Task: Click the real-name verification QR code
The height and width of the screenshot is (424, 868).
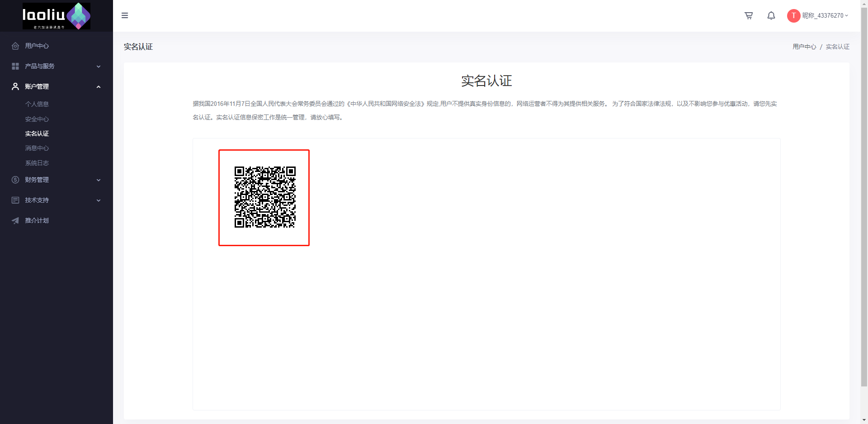Action: point(264,197)
